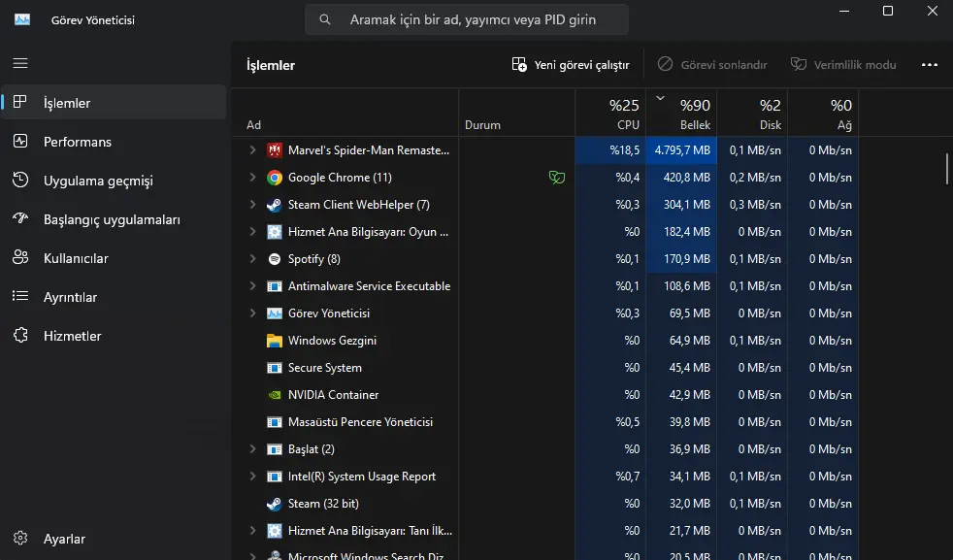Open the three-dot more options menu
The height and width of the screenshot is (560, 953).
pos(930,64)
